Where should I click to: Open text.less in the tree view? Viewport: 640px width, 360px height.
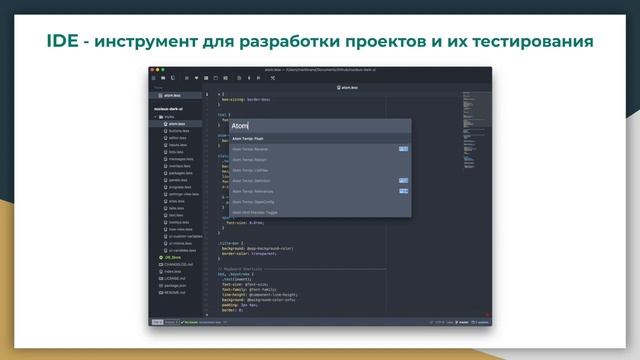click(173, 215)
